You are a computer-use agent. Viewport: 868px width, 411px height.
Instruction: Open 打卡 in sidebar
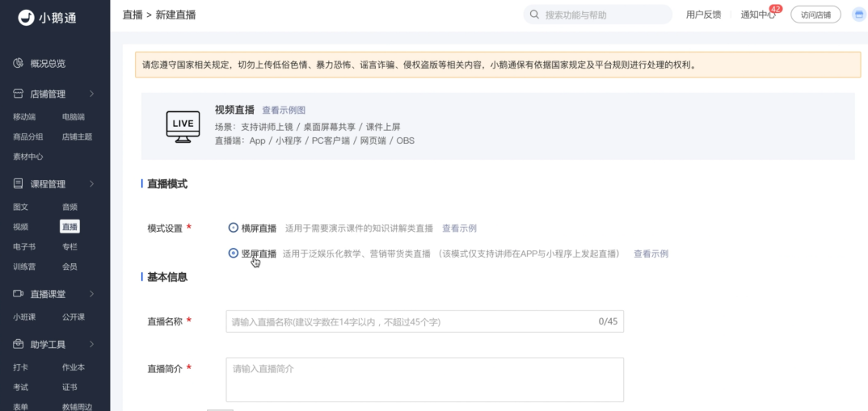20,367
